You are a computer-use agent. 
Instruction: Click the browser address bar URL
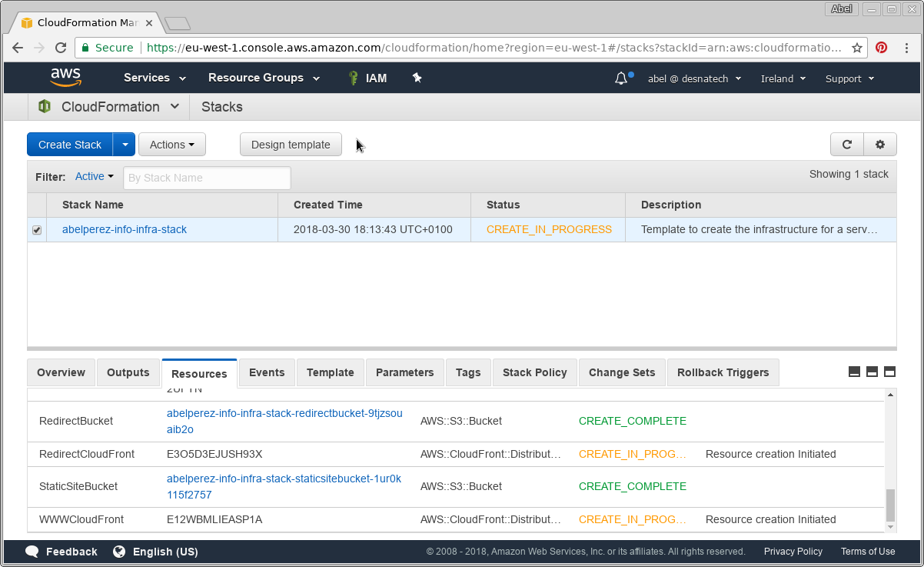tap(494, 48)
